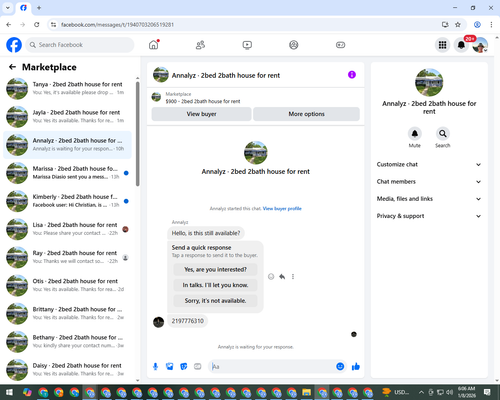Click the conversation list scrollbar
This screenshot has height=400, width=500.
tap(138, 133)
